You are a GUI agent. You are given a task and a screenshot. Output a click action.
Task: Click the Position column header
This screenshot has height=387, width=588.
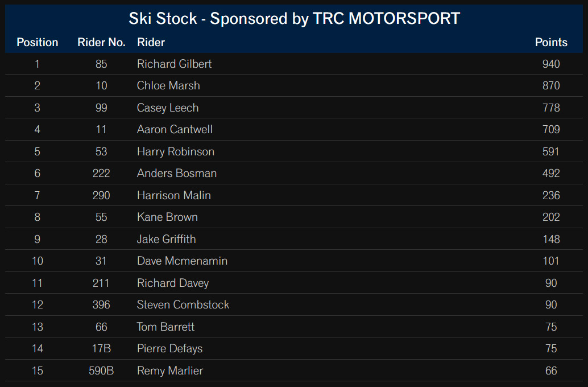37,42
